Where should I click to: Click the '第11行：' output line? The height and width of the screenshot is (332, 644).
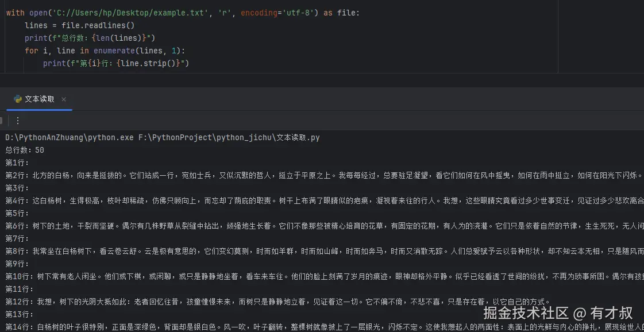[x=20, y=289]
